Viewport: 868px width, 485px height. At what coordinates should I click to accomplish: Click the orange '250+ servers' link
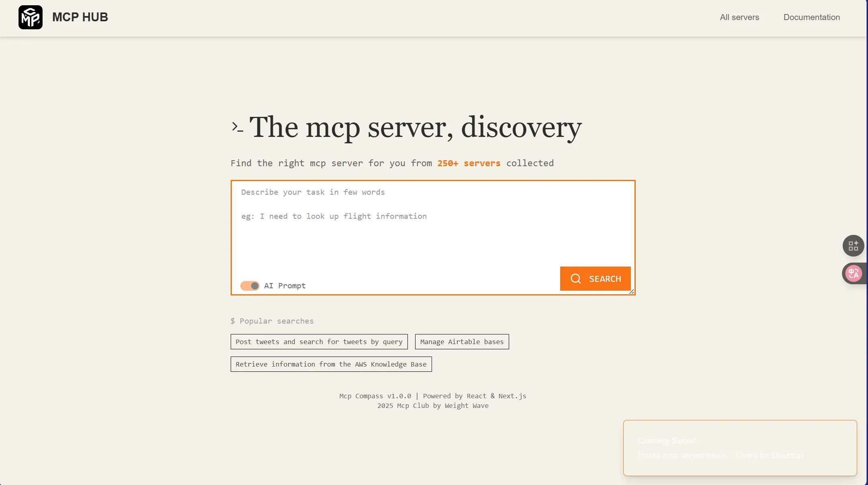[x=469, y=163]
